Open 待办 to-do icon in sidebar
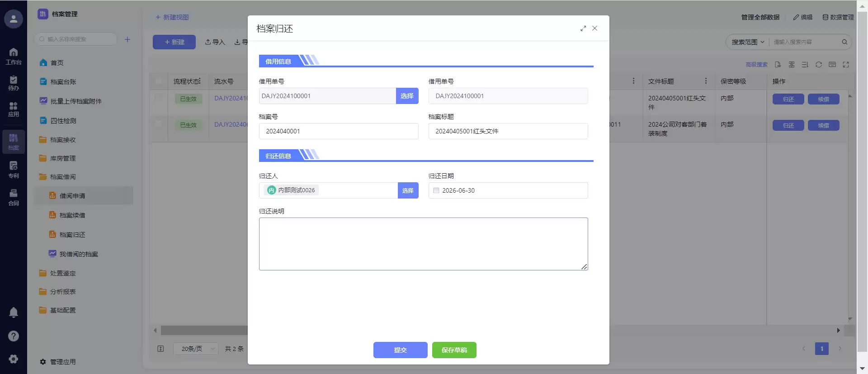 14,83
